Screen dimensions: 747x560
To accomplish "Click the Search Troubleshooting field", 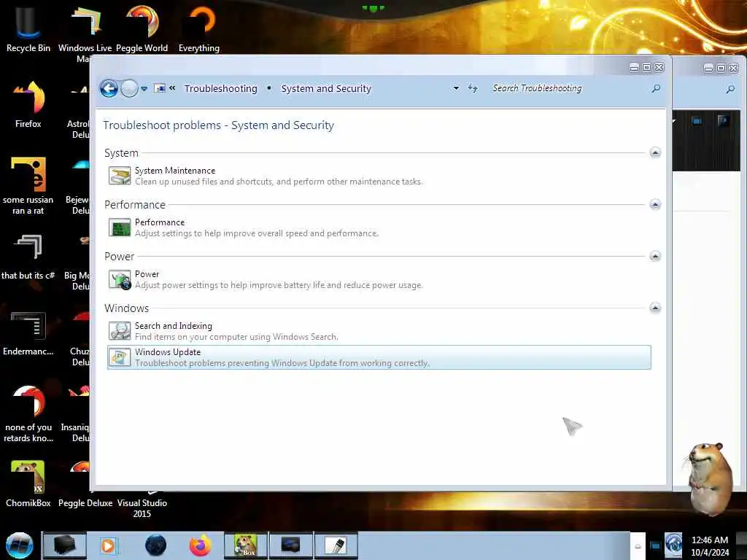I will pos(570,88).
